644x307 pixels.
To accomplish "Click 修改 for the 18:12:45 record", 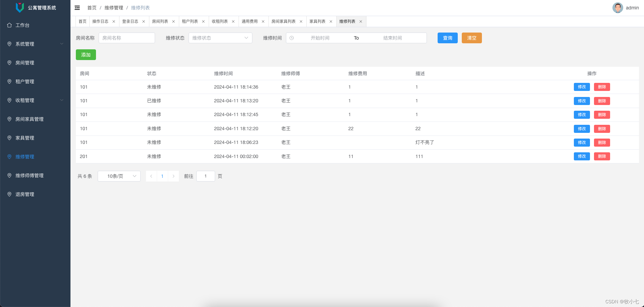I will coord(582,115).
